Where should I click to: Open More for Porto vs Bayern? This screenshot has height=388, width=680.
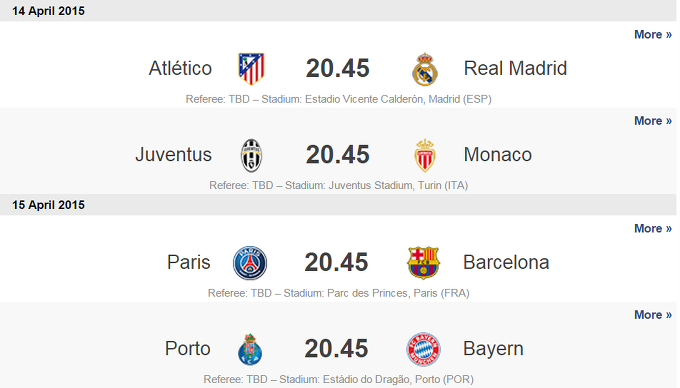(653, 314)
